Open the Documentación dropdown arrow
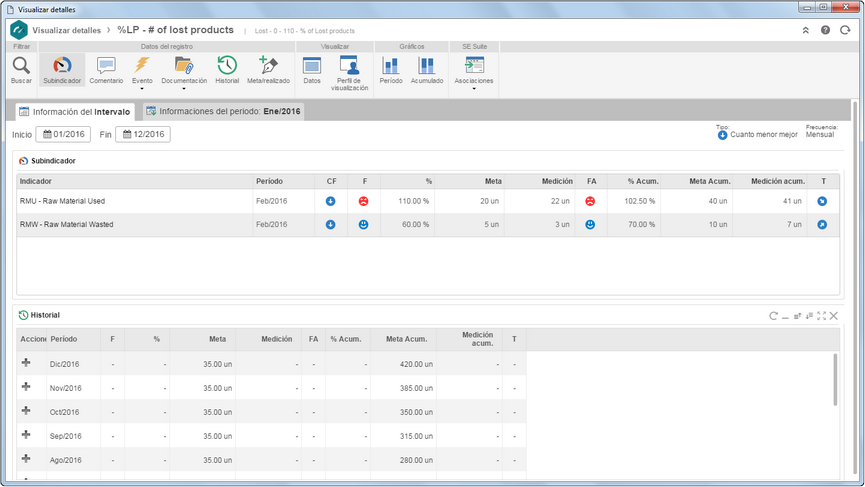Viewport: 865px width, 487px height. (x=184, y=89)
